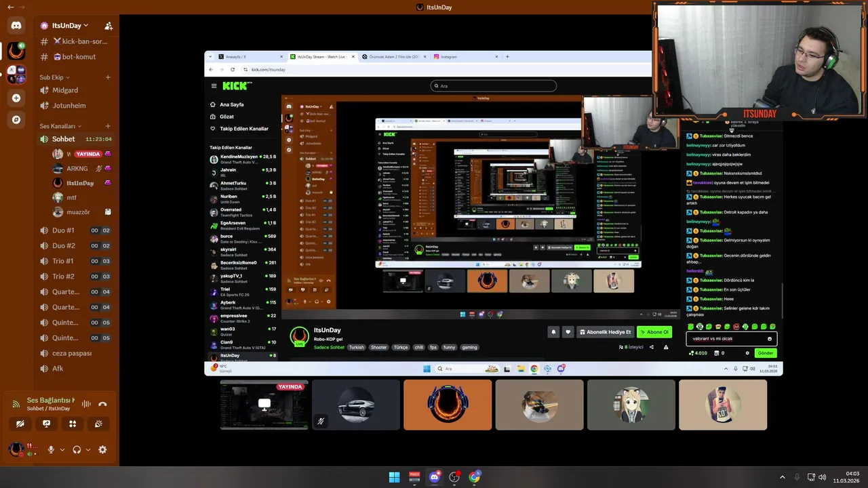Open Takip Edilen Kanallar in Kick sidebar
868x488 pixels.
click(x=239, y=129)
